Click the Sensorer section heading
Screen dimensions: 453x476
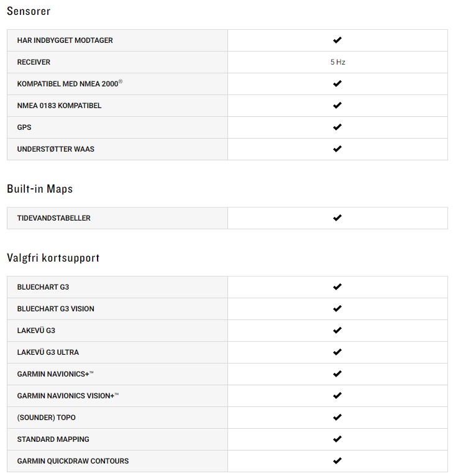[29, 11]
